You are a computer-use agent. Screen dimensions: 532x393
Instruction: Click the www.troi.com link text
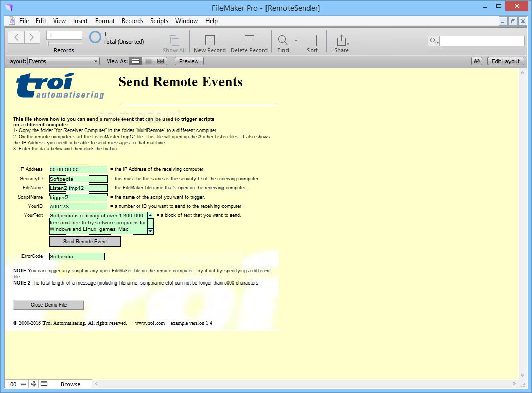149,323
